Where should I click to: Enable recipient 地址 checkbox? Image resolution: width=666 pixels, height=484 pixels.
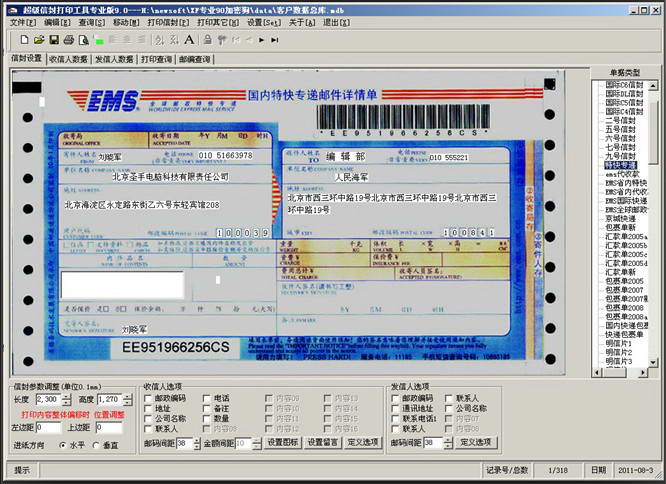(x=148, y=408)
